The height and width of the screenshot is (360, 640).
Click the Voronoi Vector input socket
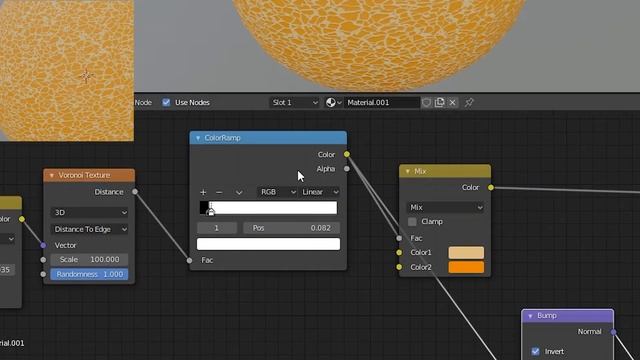click(x=43, y=245)
